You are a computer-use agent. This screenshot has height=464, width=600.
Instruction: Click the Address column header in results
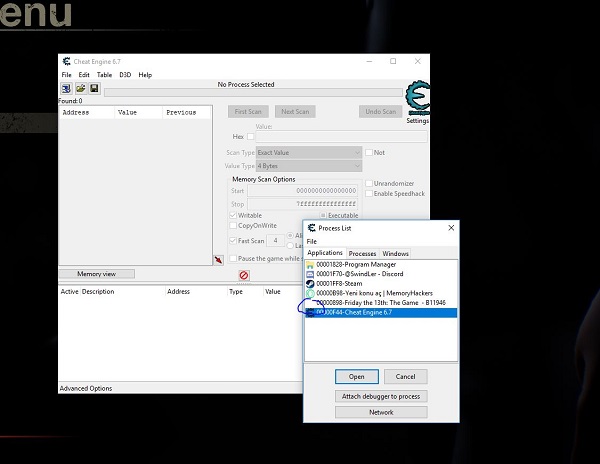[x=87, y=112]
